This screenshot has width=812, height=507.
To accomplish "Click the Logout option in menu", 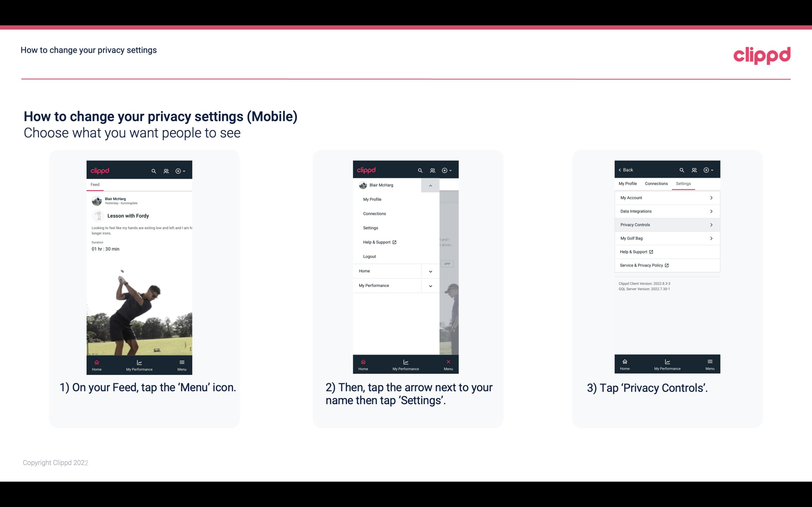I will (369, 256).
